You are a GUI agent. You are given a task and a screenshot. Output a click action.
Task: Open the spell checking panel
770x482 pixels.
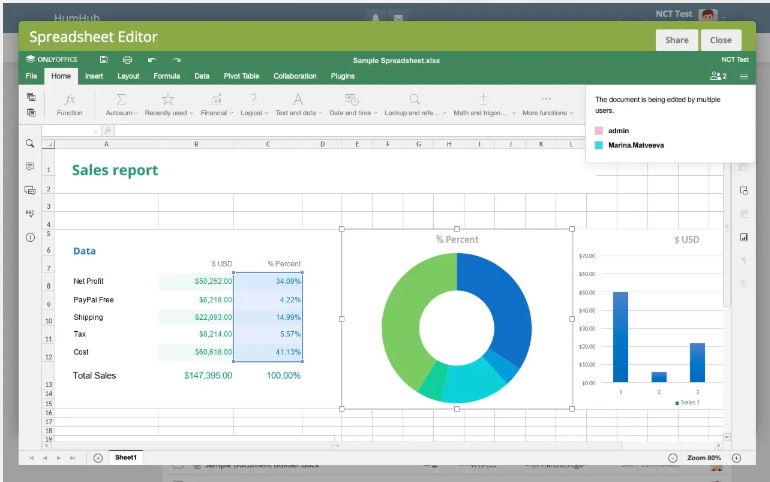tap(30, 213)
